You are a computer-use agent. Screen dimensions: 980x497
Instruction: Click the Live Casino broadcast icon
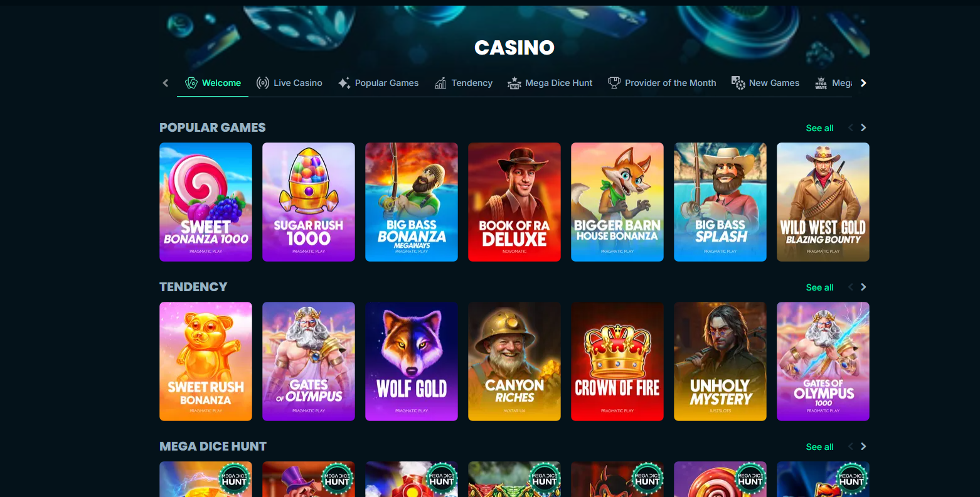[263, 83]
